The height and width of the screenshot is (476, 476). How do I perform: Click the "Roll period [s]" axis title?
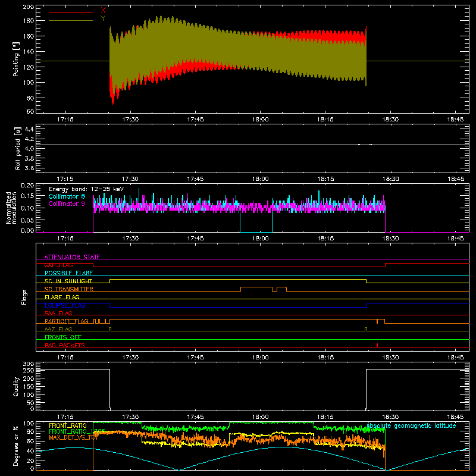17,148
